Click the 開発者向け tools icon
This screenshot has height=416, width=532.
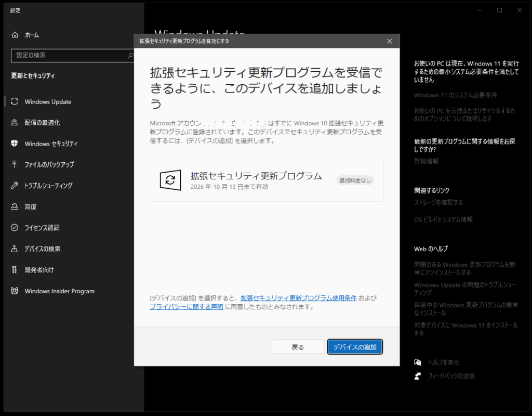click(x=15, y=270)
